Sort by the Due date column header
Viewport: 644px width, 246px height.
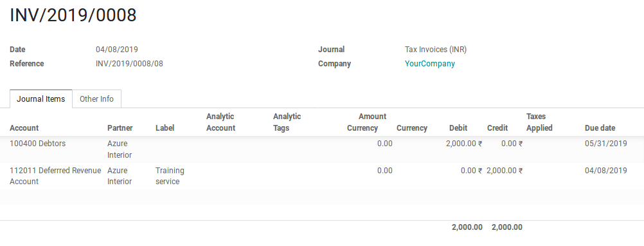(x=600, y=128)
